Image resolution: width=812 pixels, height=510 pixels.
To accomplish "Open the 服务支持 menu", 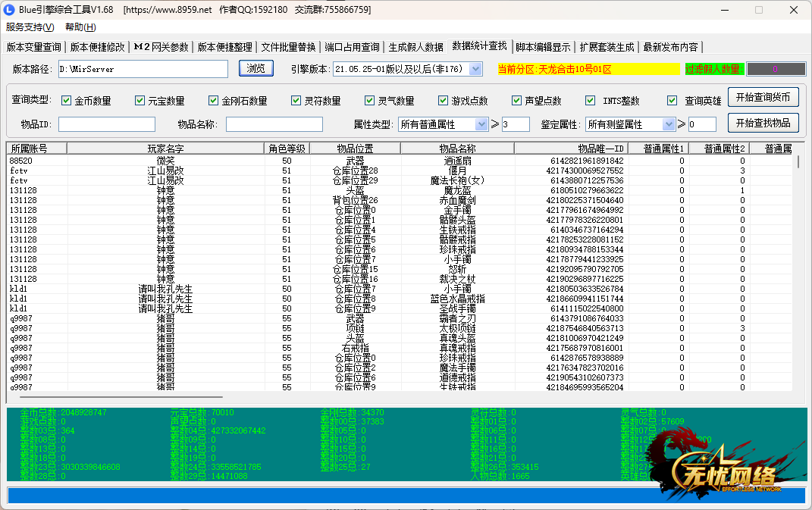I will 30,27.
